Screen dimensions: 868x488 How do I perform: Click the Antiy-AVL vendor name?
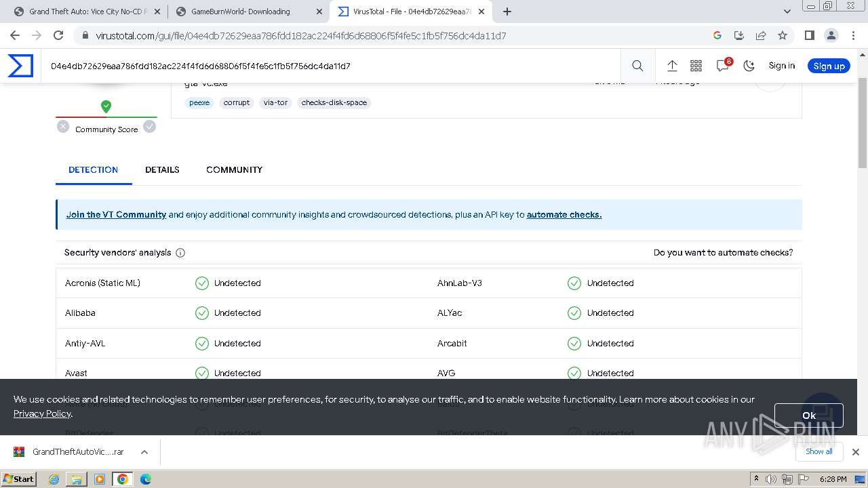point(85,343)
